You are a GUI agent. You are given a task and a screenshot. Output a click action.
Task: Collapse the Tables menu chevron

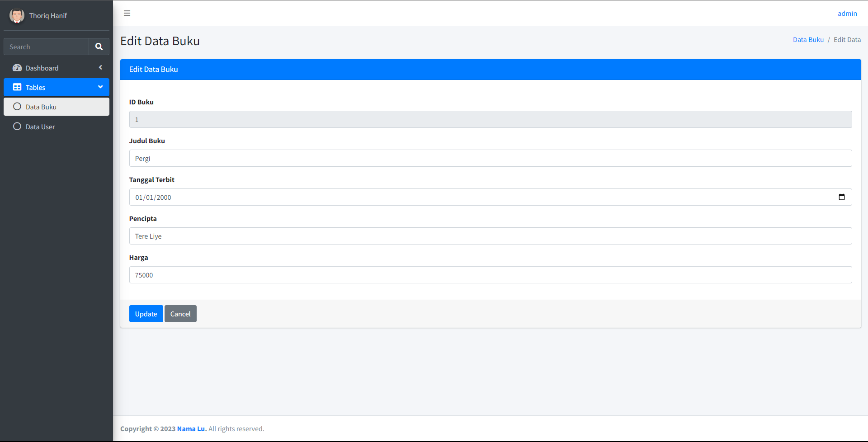point(100,87)
